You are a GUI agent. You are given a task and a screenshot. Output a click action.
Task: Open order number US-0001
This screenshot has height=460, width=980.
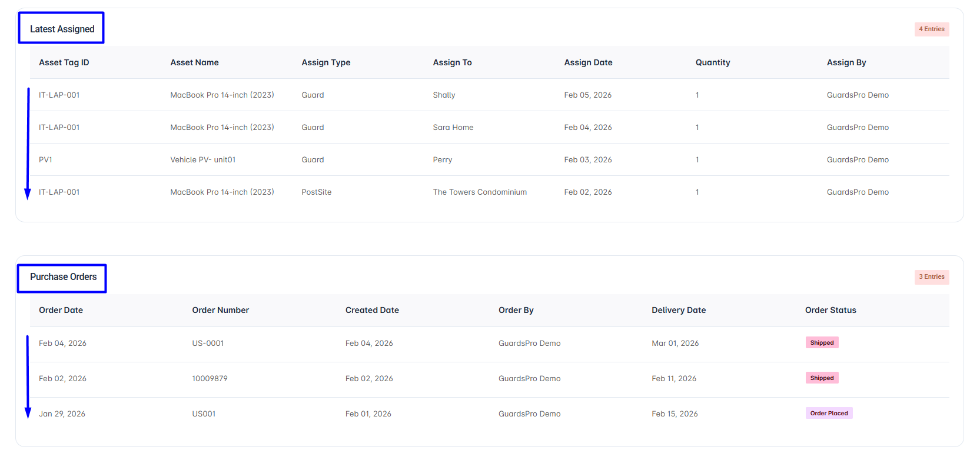pos(208,343)
